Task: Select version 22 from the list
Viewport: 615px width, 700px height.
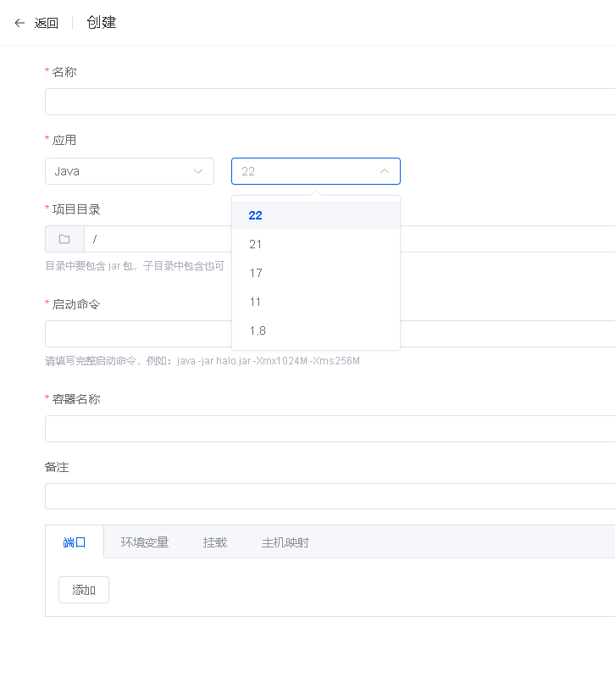Action: [x=256, y=215]
